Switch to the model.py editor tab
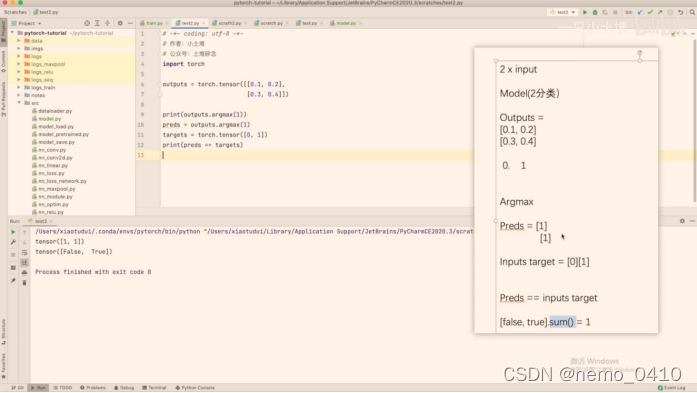 point(346,23)
